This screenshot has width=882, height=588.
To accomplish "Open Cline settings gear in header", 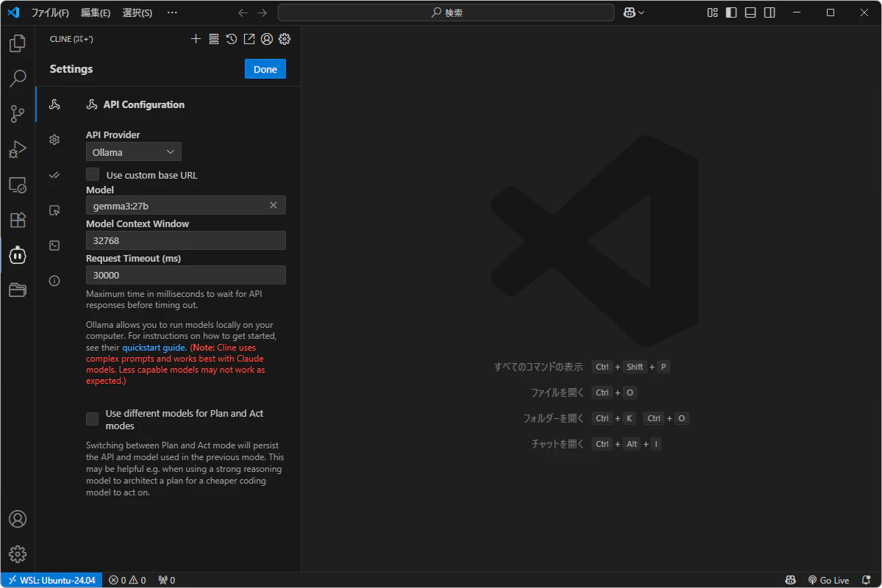I will click(284, 39).
